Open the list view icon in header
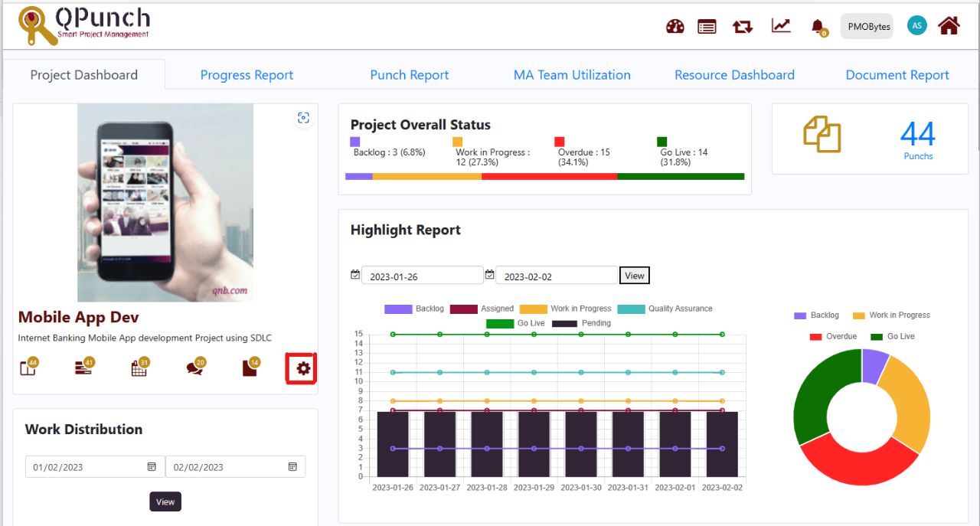980x526 pixels. point(707,27)
